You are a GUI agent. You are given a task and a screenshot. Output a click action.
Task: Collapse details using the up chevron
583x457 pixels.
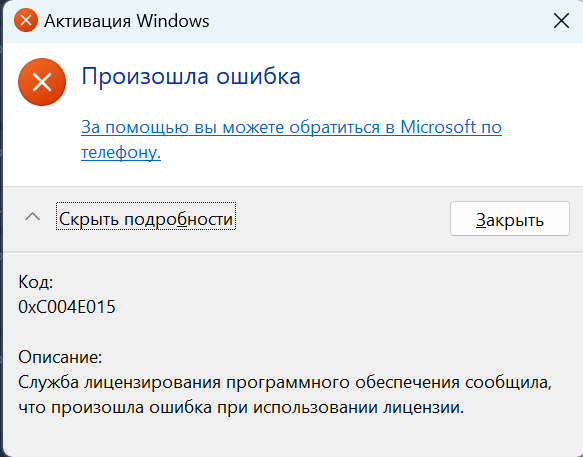(32, 216)
